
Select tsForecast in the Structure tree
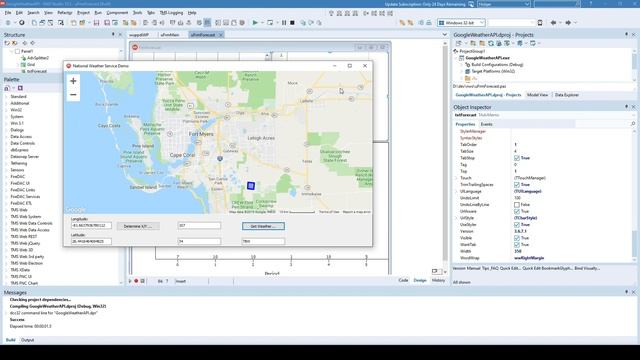point(37,71)
